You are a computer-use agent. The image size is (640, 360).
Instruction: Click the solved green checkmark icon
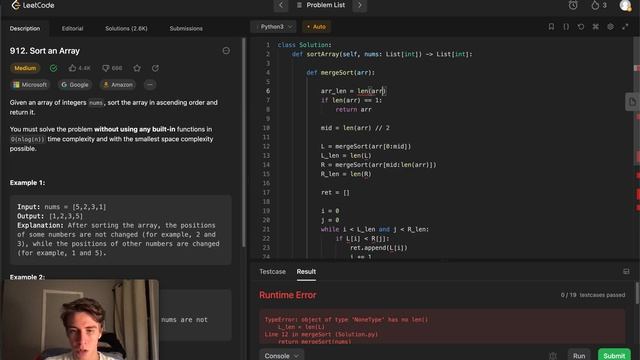point(53,68)
